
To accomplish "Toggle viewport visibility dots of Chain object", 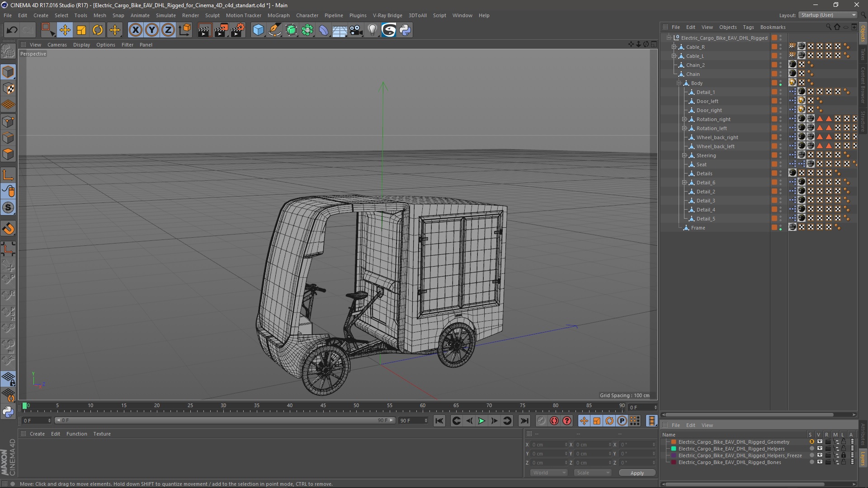I will pyautogui.click(x=780, y=74).
